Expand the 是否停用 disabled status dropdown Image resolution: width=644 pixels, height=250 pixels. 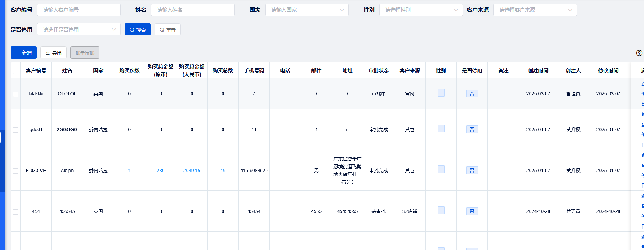click(x=79, y=30)
